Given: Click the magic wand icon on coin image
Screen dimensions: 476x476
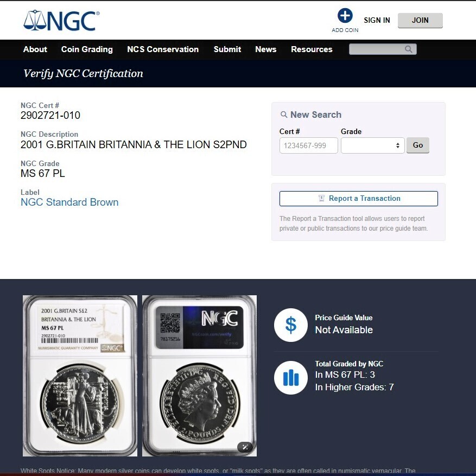Looking at the screenshot, I should point(245,447).
